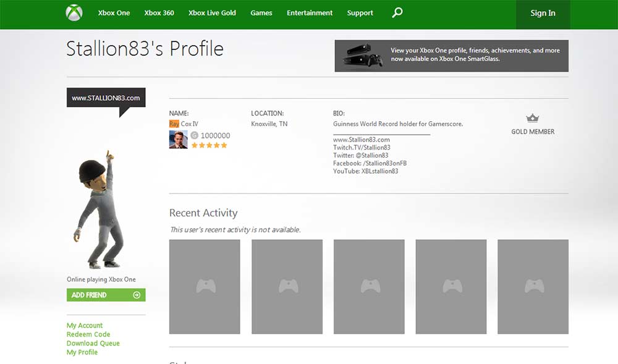Click the Xbox One SmartGlass banner
This screenshot has width=618, height=364.
(x=452, y=56)
